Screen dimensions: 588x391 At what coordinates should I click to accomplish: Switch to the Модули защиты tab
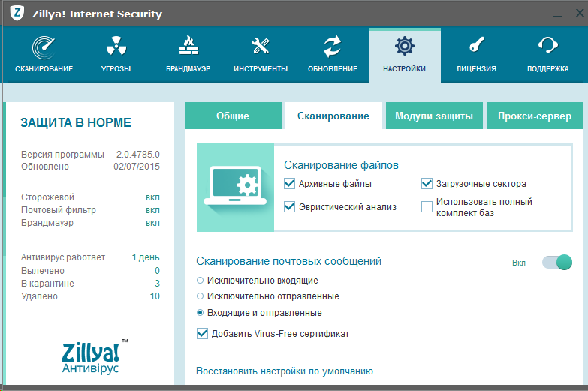434,116
